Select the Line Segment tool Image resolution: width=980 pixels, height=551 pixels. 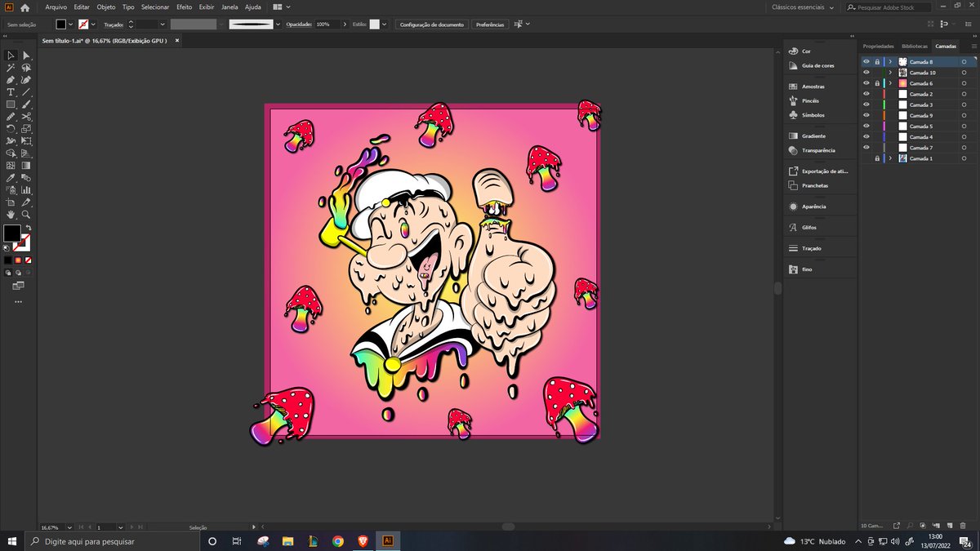tap(26, 92)
